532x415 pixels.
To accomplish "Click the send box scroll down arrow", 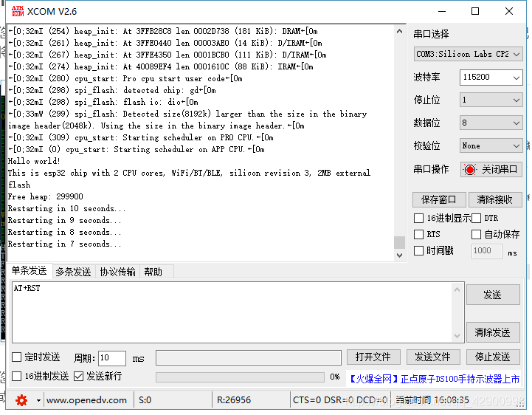I will [x=457, y=336].
